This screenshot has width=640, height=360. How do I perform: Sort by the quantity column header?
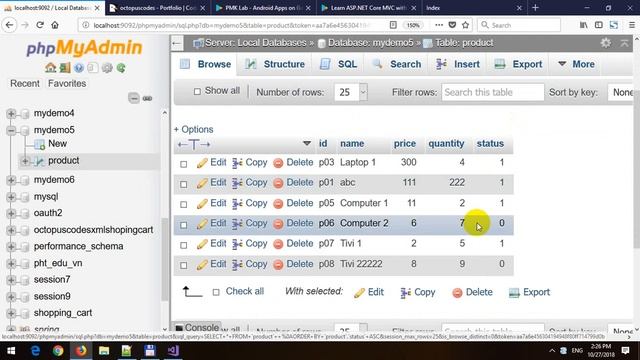tap(446, 144)
